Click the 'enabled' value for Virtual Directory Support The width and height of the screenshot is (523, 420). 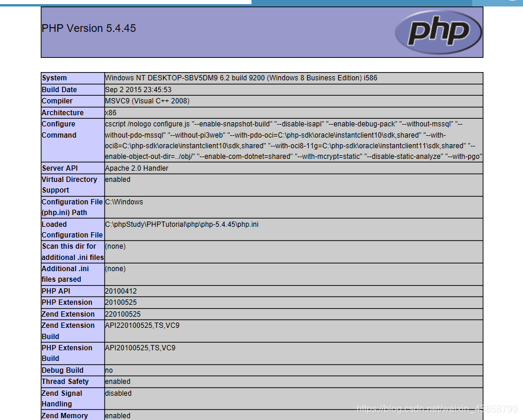pos(117,180)
